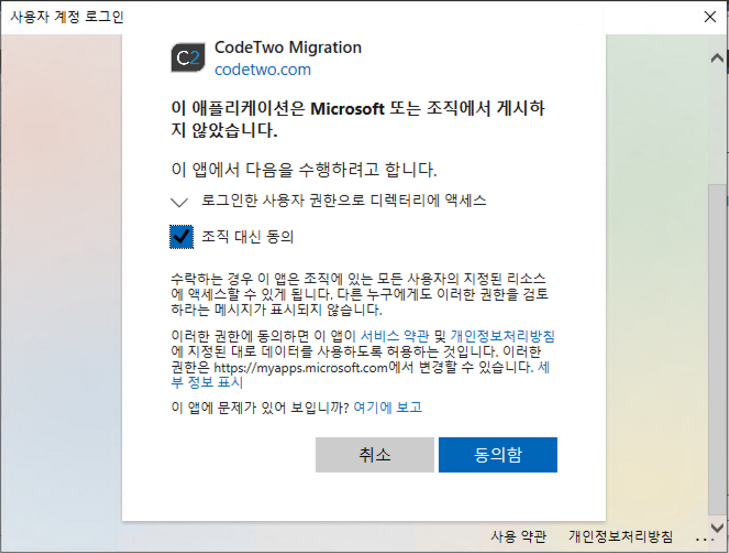Click the https://myapps.microsoft.com text

tap(301, 367)
